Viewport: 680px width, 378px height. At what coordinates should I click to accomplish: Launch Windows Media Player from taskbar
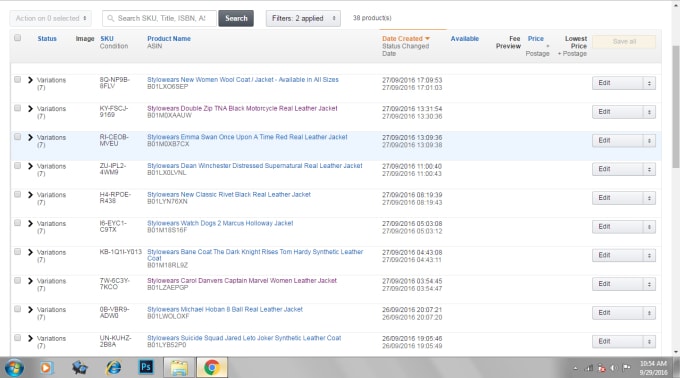46,368
